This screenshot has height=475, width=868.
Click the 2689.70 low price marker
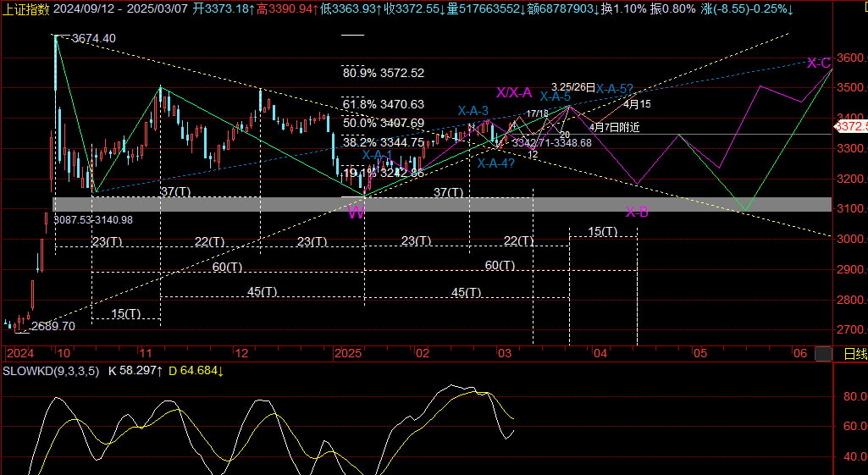[x=53, y=326]
